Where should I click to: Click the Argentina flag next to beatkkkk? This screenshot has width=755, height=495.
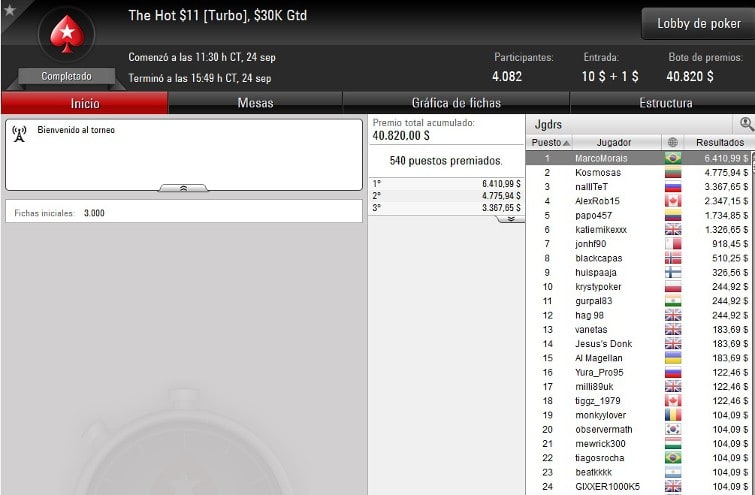point(673,472)
